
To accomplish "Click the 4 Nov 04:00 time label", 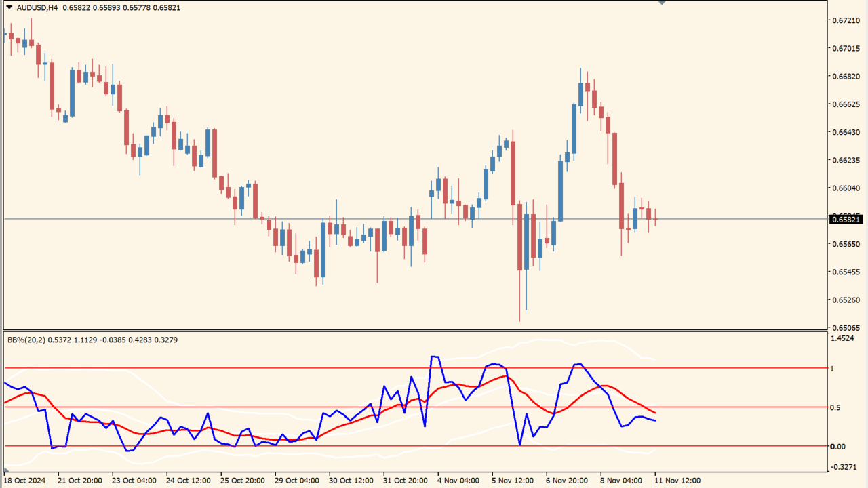I will click(458, 481).
